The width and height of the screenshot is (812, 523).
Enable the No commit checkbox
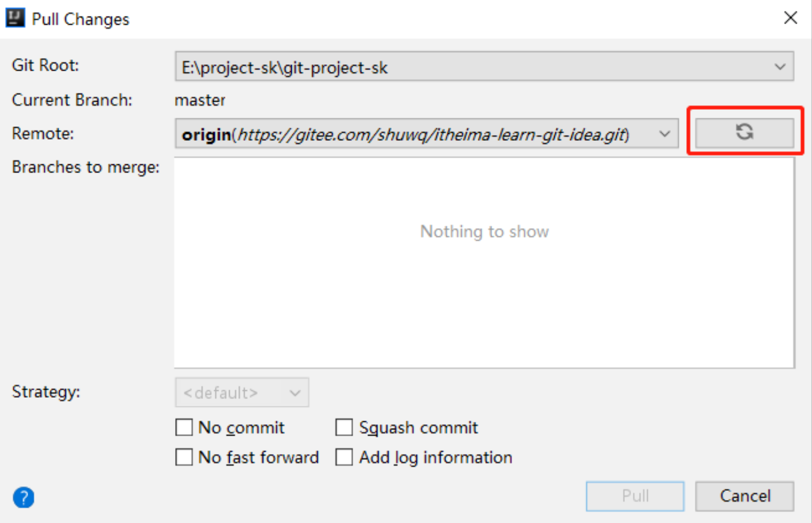184,428
